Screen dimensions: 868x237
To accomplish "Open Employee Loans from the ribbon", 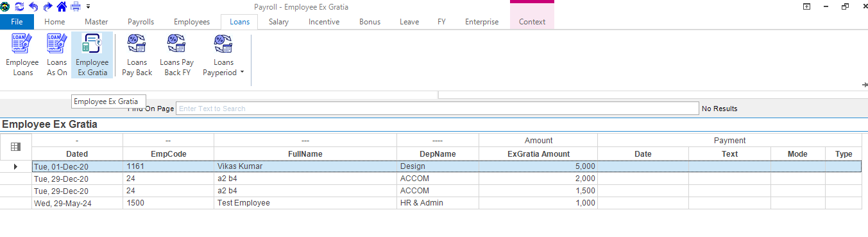I will click(22, 55).
